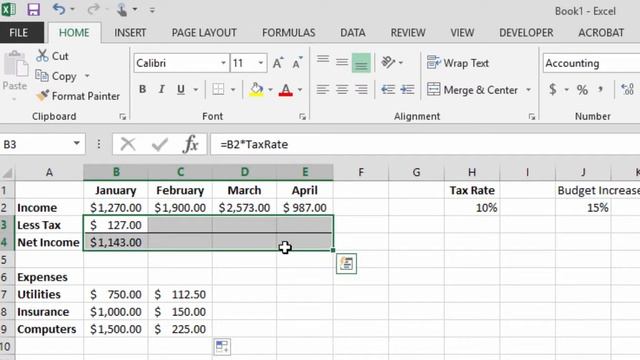Open the Name Box dropdown arrow
This screenshot has width=640, height=360.
(76, 144)
